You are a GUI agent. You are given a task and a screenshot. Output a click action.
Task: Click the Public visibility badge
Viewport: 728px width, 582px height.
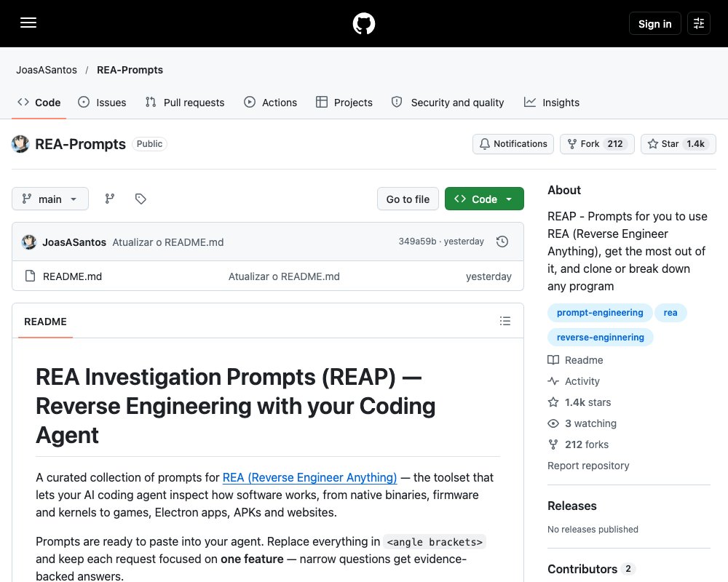click(149, 144)
